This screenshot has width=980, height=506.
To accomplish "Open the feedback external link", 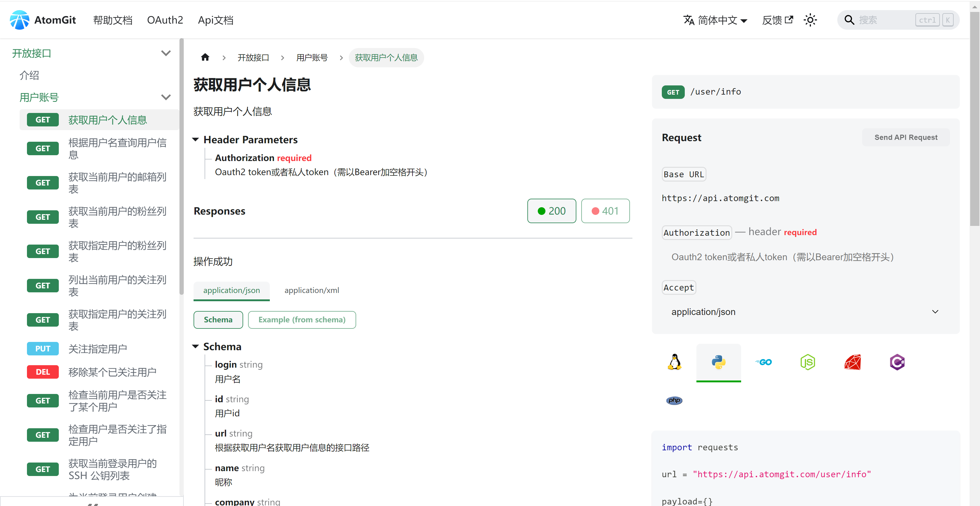I will (x=777, y=19).
